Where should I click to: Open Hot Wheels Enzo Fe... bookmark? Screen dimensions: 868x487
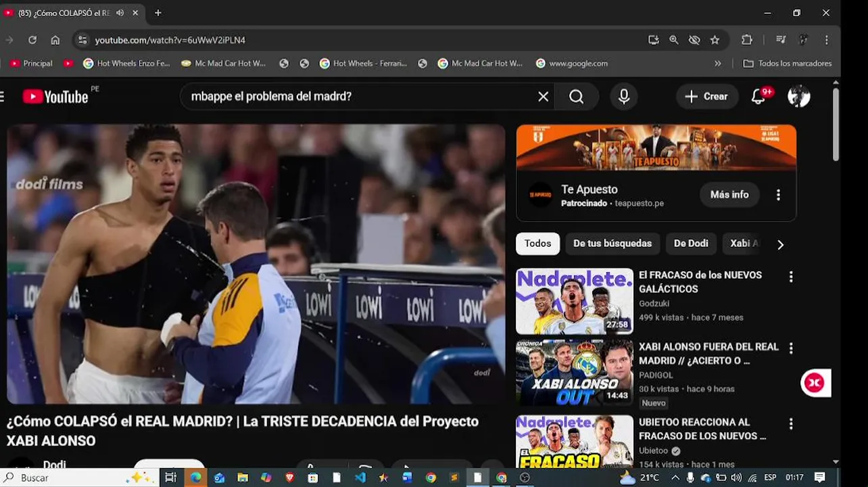pos(126,64)
